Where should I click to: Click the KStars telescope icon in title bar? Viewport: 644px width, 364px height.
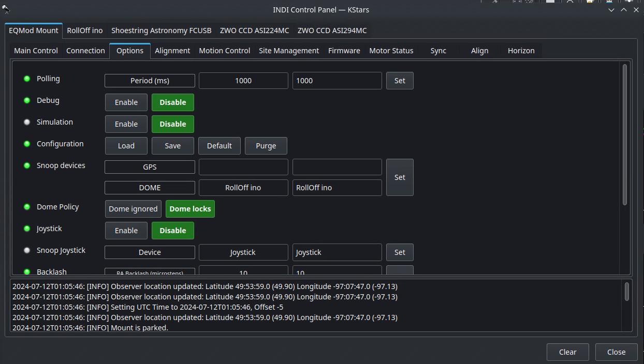[6, 8]
